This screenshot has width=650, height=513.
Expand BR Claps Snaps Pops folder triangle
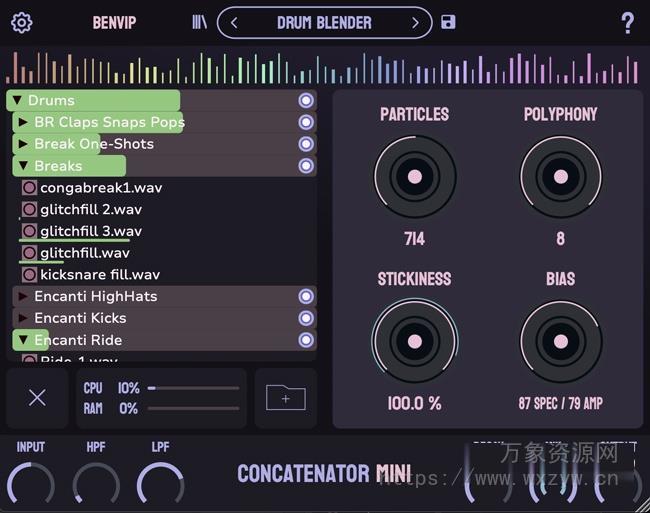pos(23,122)
